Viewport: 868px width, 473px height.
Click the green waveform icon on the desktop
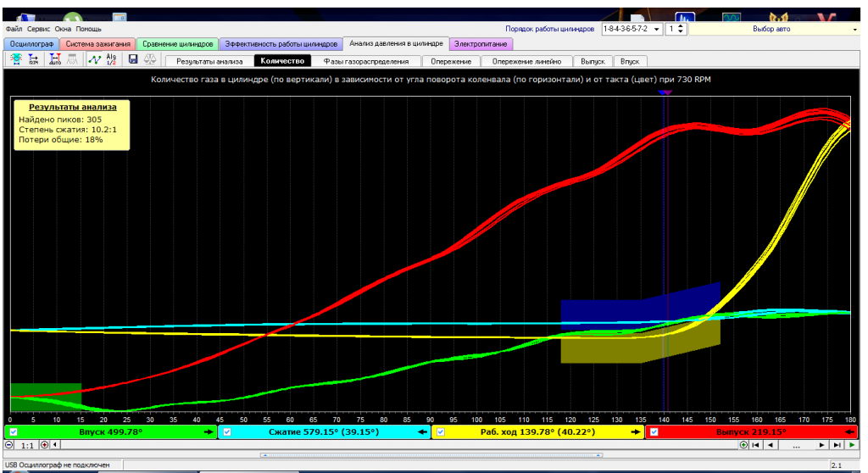click(732, 19)
